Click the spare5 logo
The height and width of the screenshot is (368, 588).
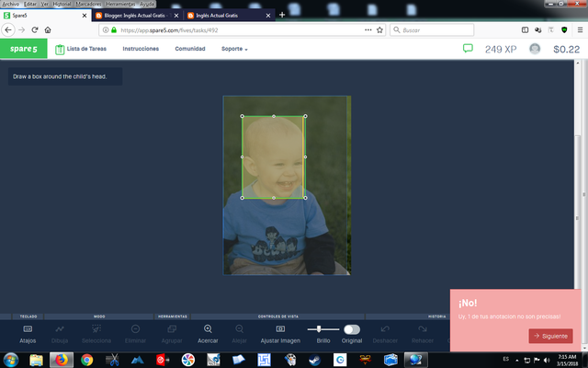pos(24,49)
